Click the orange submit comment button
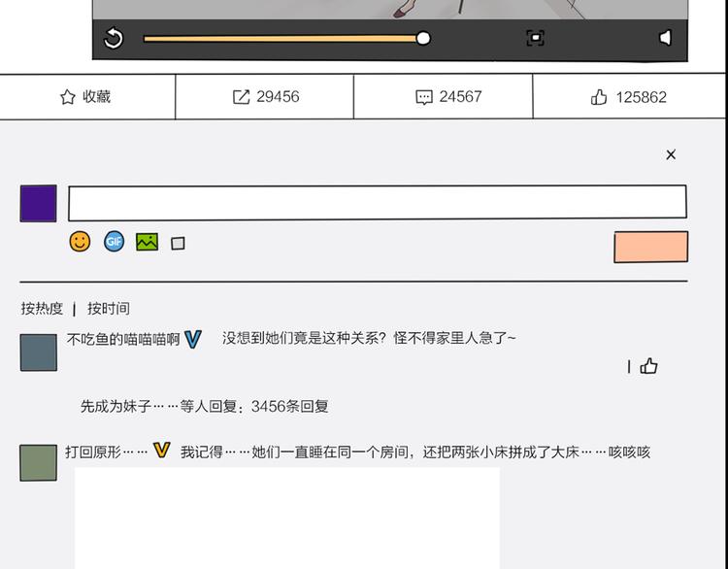 coord(651,247)
